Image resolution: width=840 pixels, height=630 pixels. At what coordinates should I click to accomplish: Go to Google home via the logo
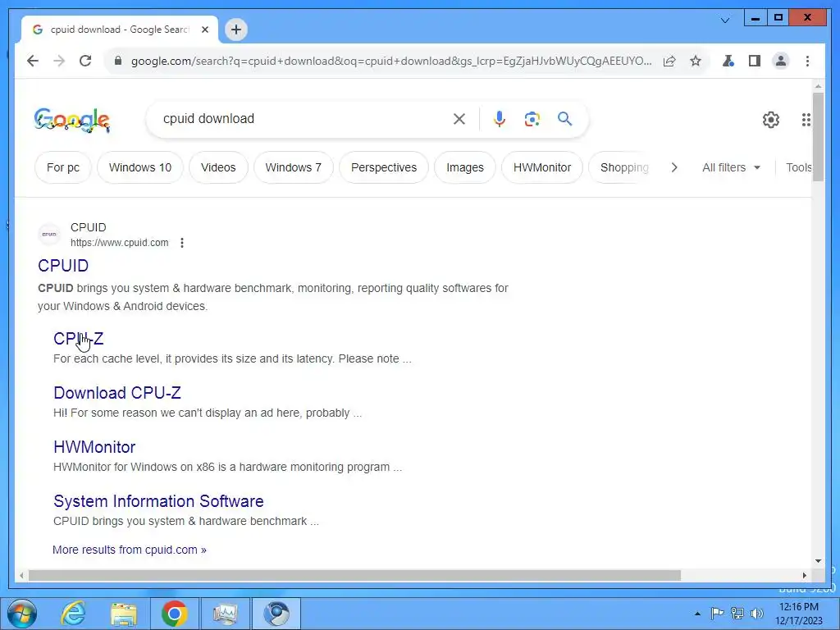point(72,120)
